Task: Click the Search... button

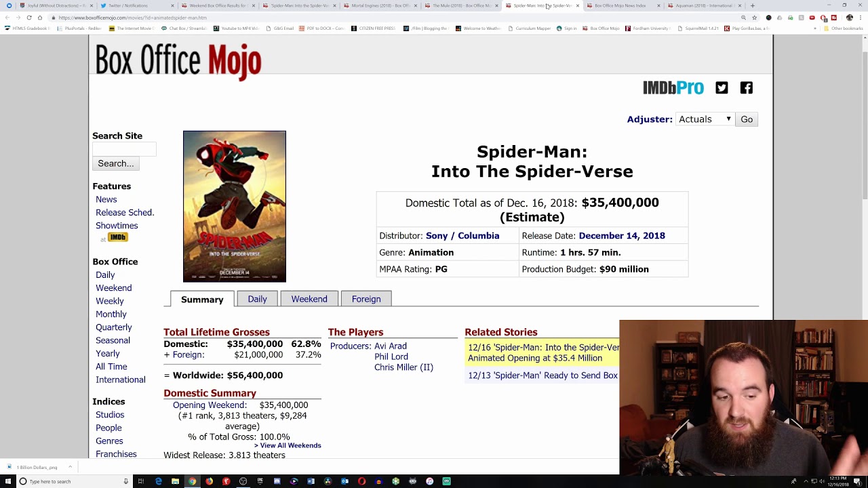Action: 115,163
